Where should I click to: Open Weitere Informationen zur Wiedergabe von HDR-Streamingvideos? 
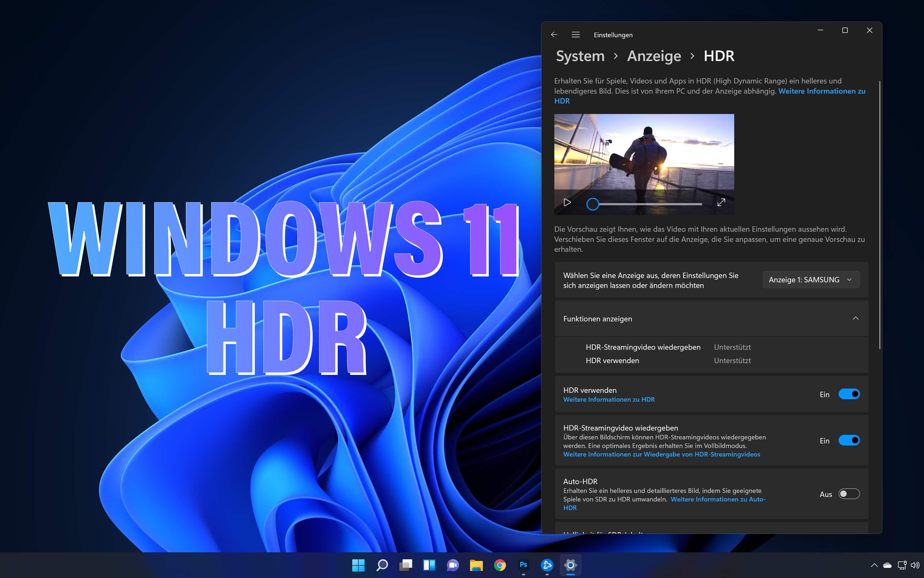(661, 455)
